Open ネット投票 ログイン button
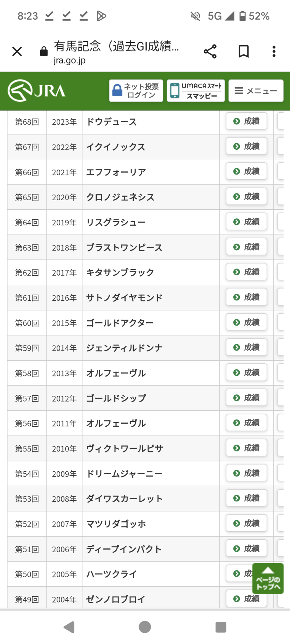 point(136,91)
